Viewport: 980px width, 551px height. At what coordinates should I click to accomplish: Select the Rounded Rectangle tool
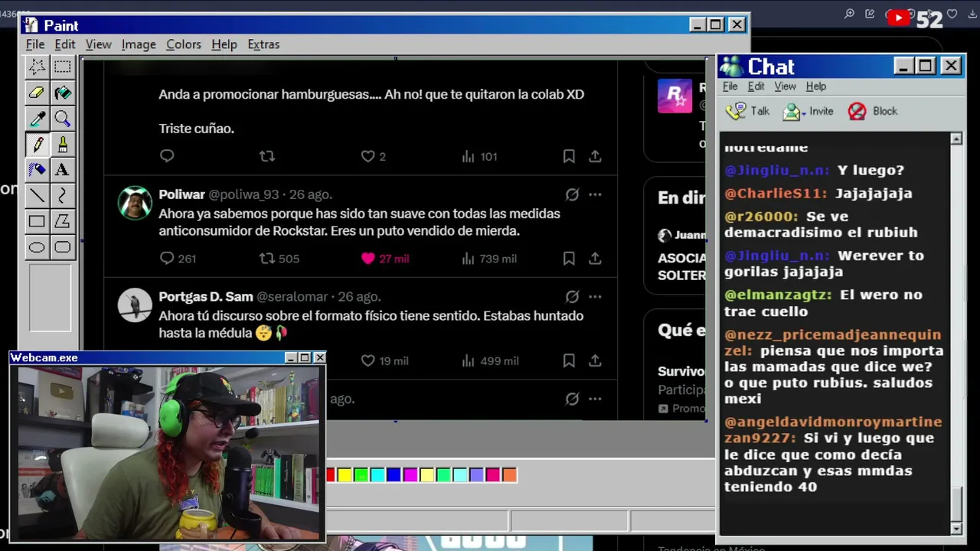63,246
